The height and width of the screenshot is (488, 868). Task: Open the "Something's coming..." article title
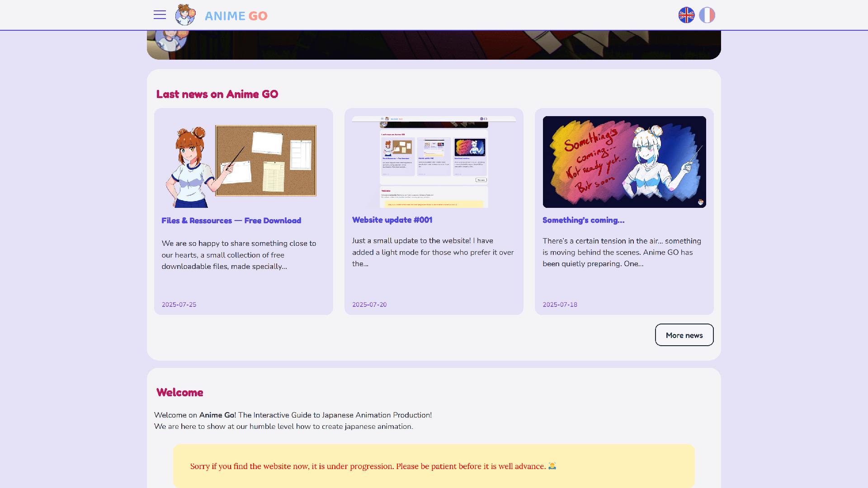pyautogui.click(x=583, y=220)
